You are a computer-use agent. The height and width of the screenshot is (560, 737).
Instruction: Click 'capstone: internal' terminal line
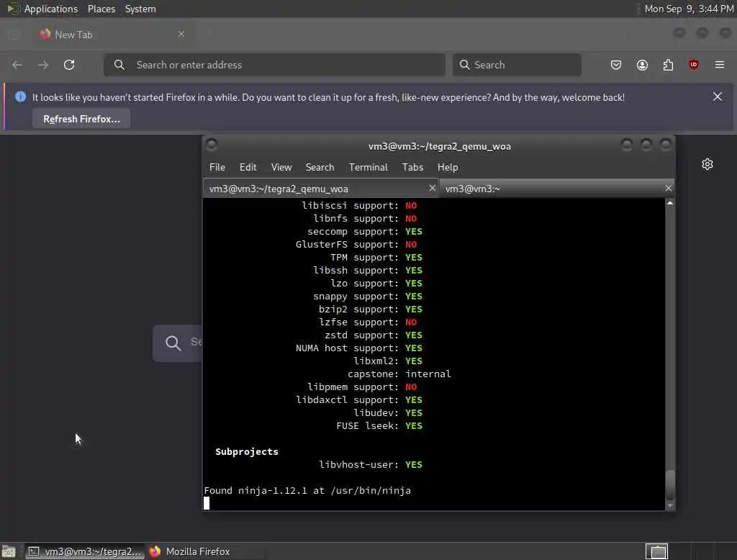pyautogui.click(x=399, y=374)
